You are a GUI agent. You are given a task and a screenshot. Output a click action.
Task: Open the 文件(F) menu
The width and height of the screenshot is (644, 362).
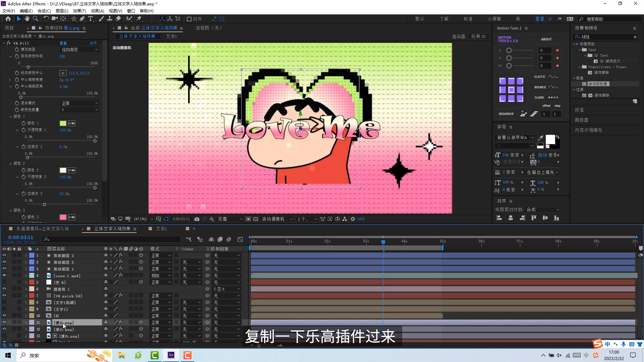click(x=9, y=11)
